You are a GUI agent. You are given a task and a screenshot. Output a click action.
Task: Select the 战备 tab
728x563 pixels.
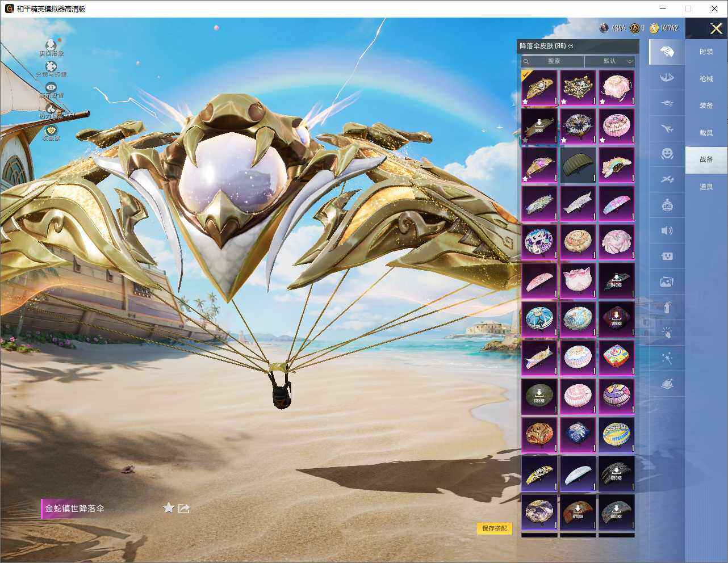706,159
